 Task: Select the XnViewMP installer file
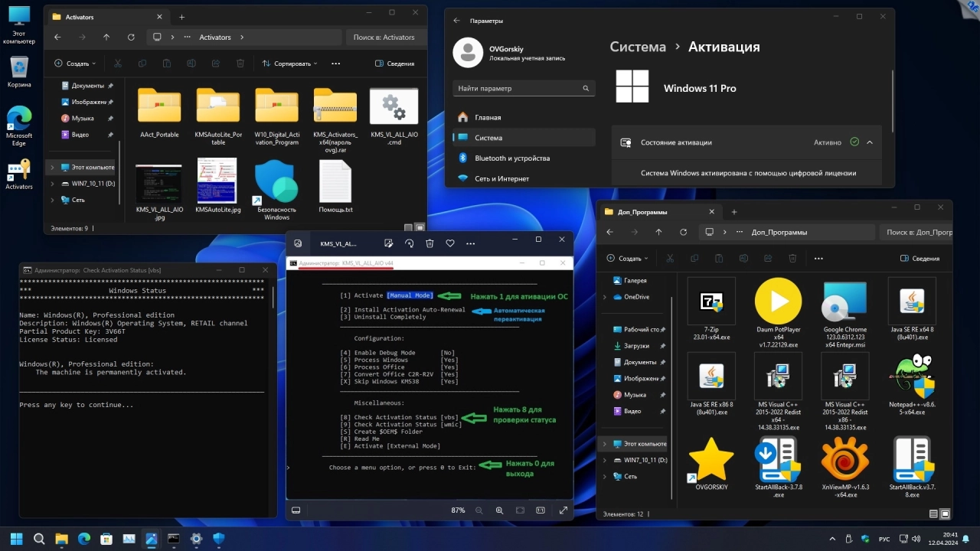845,468
